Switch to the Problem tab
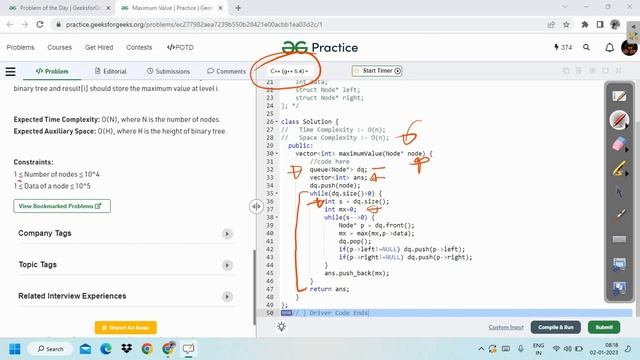640x360 pixels. click(x=52, y=71)
